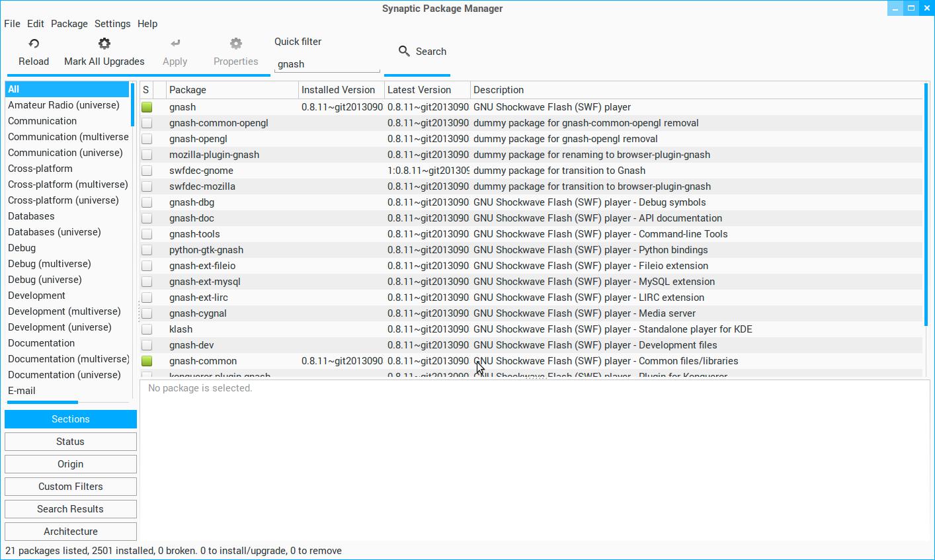Sort by the Installed Version column header
935x560 pixels.
point(341,90)
